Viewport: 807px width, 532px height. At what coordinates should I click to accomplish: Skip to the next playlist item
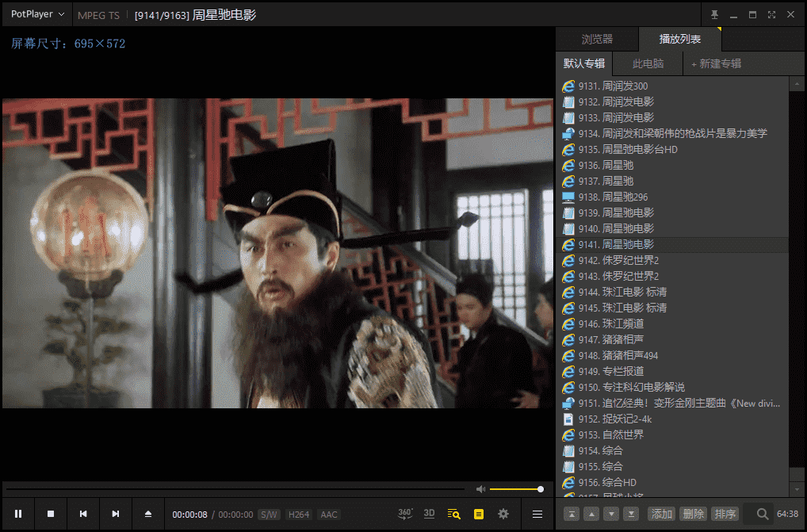pyautogui.click(x=116, y=514)
